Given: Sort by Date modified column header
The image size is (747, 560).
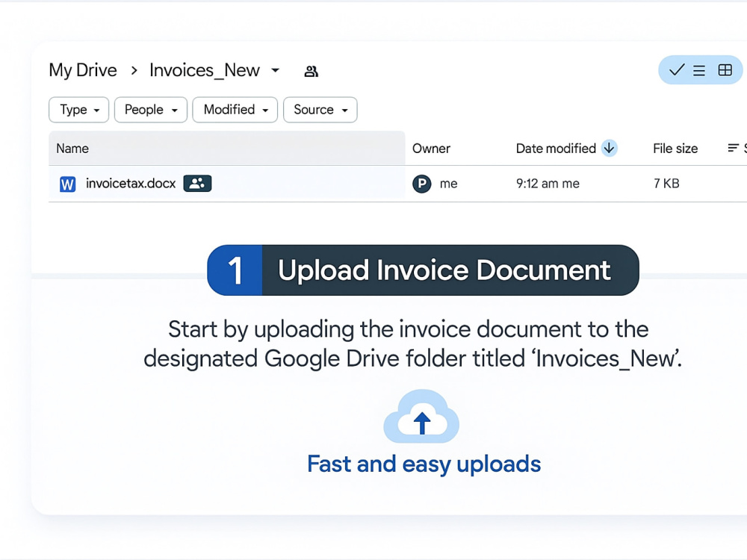Looking at the screenshot, I should (x=556, y=149).
